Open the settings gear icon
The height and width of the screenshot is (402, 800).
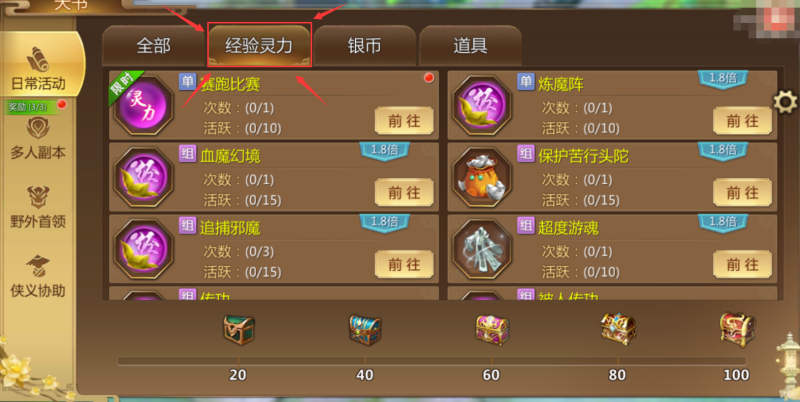click(x=785, y=103)
